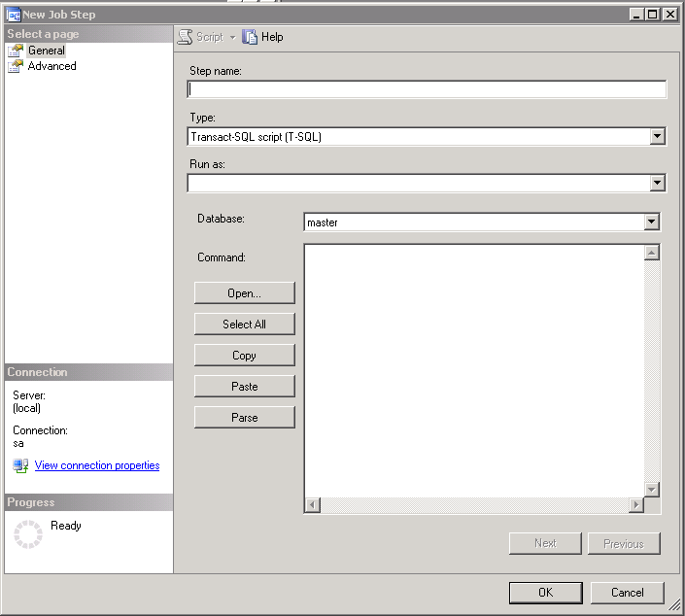
Task: Focus the Step name field
Action: [427, 89]
